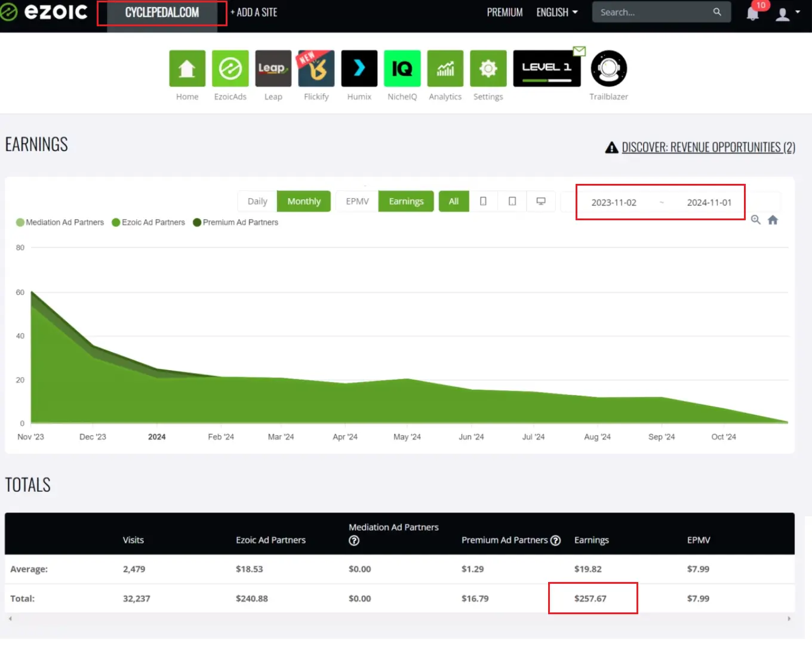Click the start date 2023-11-02
Screen dimensions: 812x656
(x=614, y=202)
